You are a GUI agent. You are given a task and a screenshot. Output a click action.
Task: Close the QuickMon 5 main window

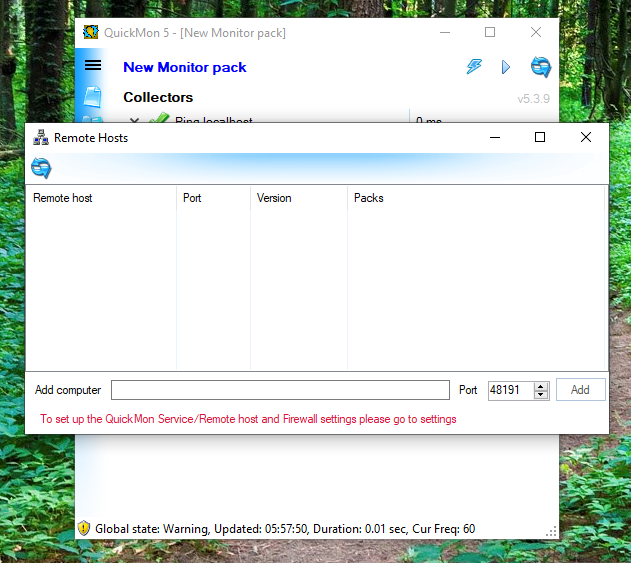tap(536, 32)
